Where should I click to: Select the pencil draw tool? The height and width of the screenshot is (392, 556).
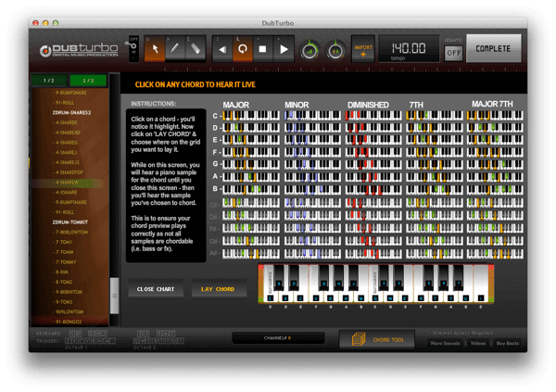pyautogui.click(x=175, y=49)
